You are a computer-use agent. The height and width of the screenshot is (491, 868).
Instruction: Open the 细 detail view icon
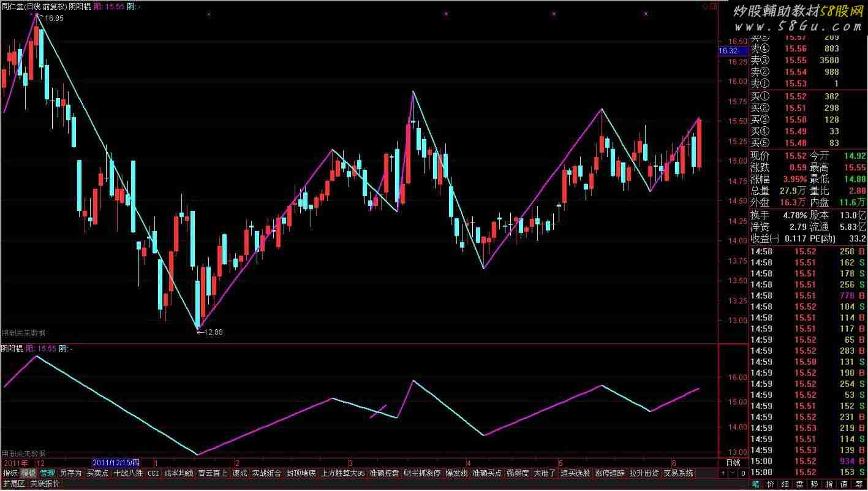tap(785, 484)
